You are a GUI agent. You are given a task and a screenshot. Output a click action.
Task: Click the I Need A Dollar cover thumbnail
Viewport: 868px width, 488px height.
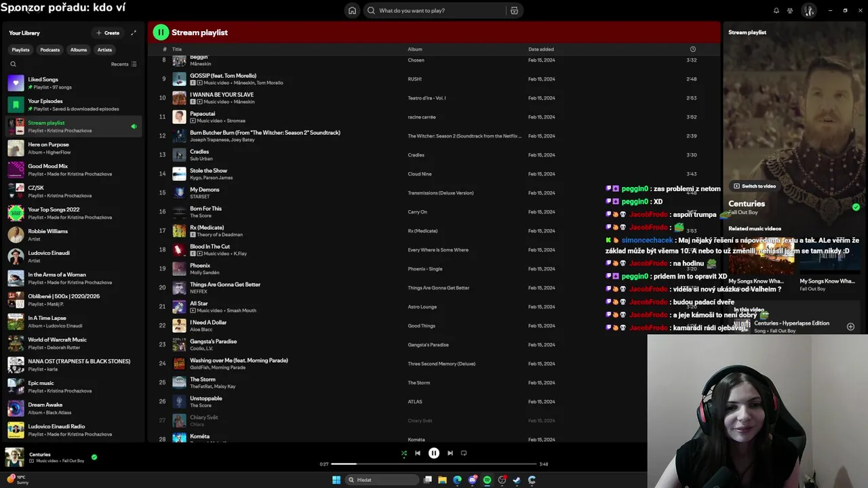click(x=179, y=325)
